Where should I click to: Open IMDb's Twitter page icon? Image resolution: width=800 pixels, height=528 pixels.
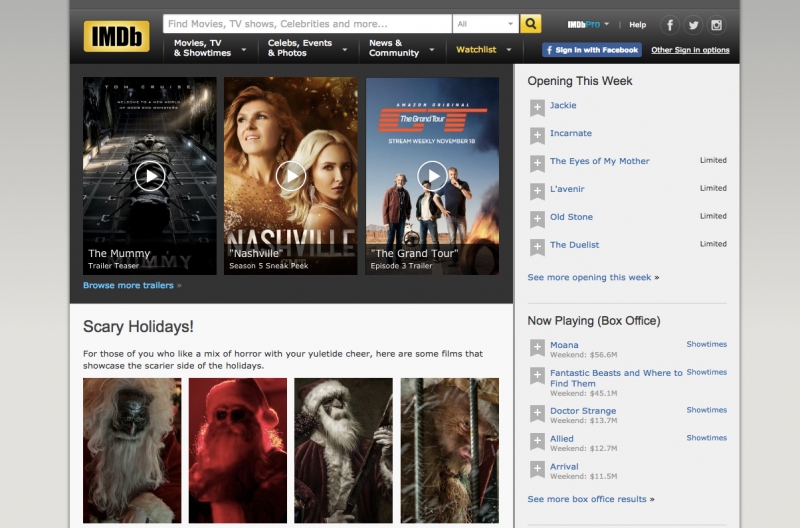[x=694, y=25]
